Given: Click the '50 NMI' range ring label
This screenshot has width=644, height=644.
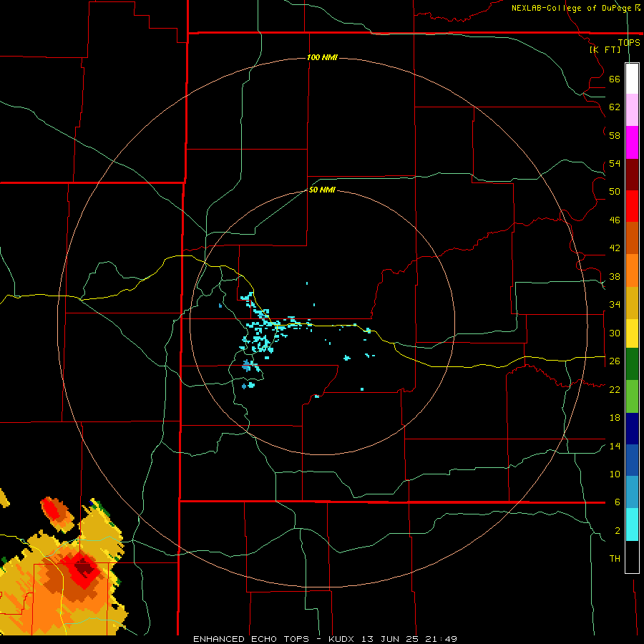Looking at the screenshot, I should pos(322,190).
